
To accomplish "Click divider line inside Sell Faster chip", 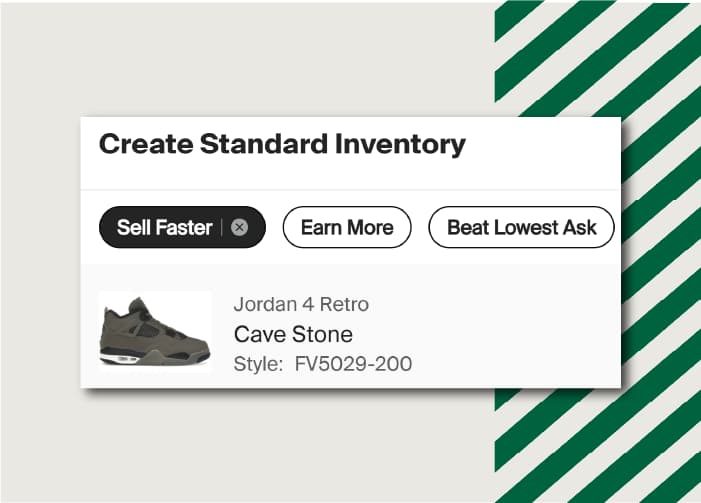I will pos(222,227).
